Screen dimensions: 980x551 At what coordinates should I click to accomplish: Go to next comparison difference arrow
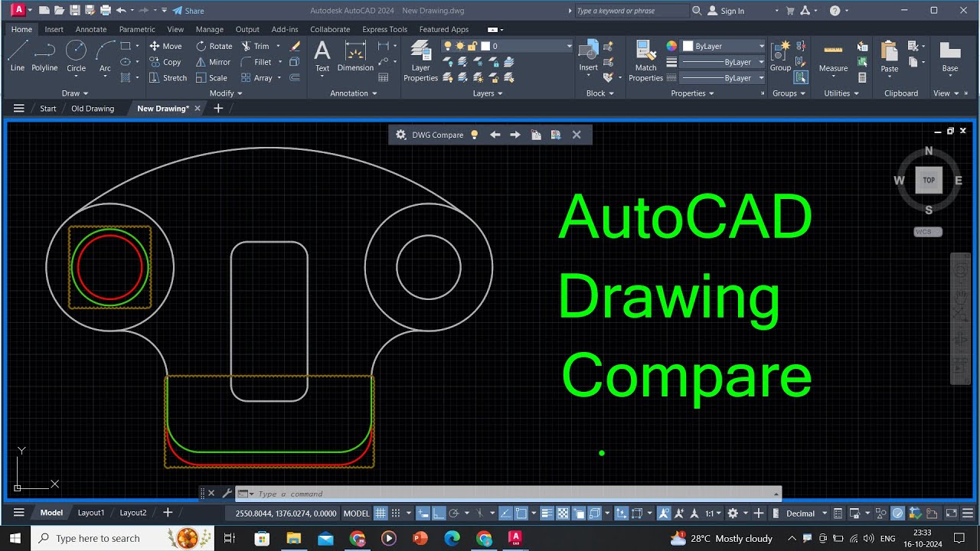tap(515, 135)
